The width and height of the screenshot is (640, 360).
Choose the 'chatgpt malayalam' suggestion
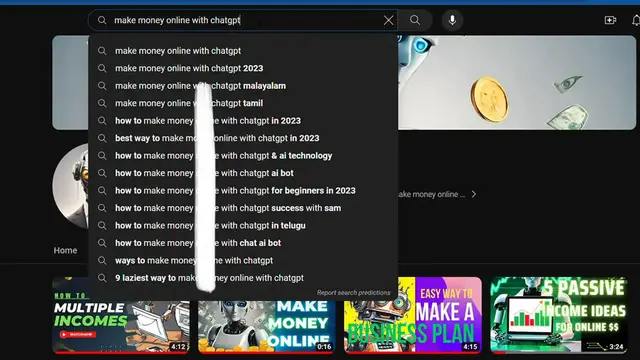pos(243,86)
